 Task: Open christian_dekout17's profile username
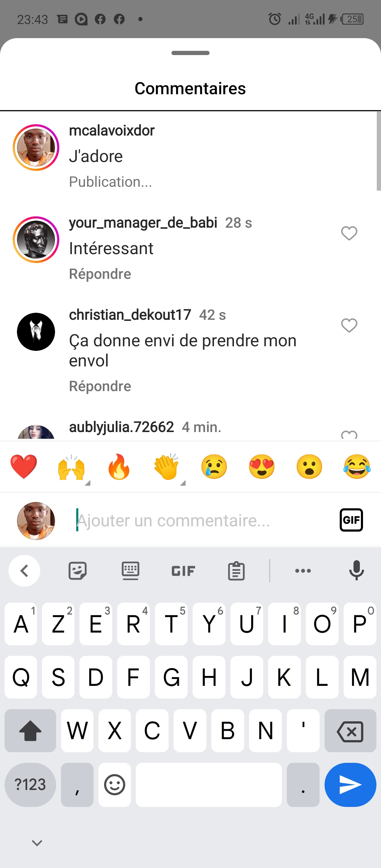[130, 315]
